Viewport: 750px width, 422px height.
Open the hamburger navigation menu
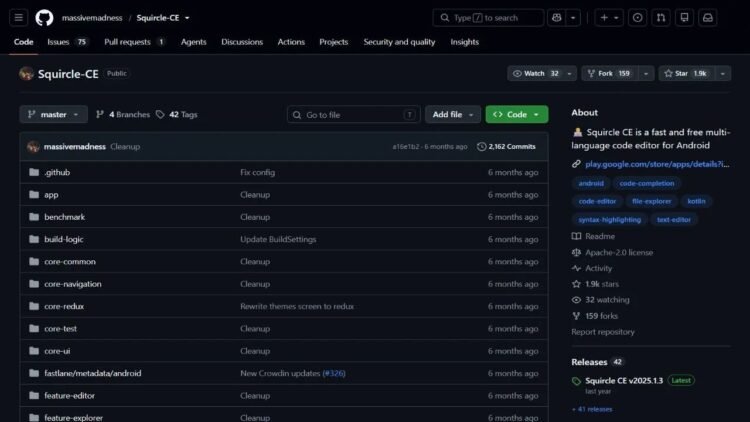[x=19, y=18]
